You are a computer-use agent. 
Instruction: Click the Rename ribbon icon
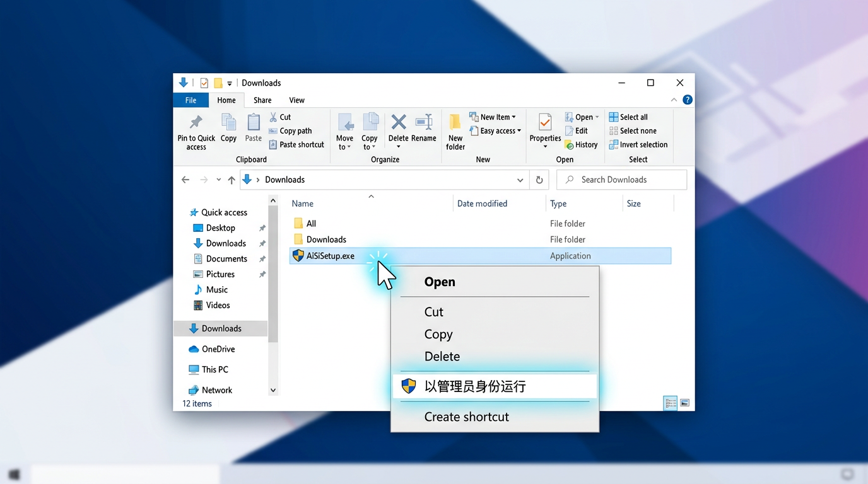[424, 122]
